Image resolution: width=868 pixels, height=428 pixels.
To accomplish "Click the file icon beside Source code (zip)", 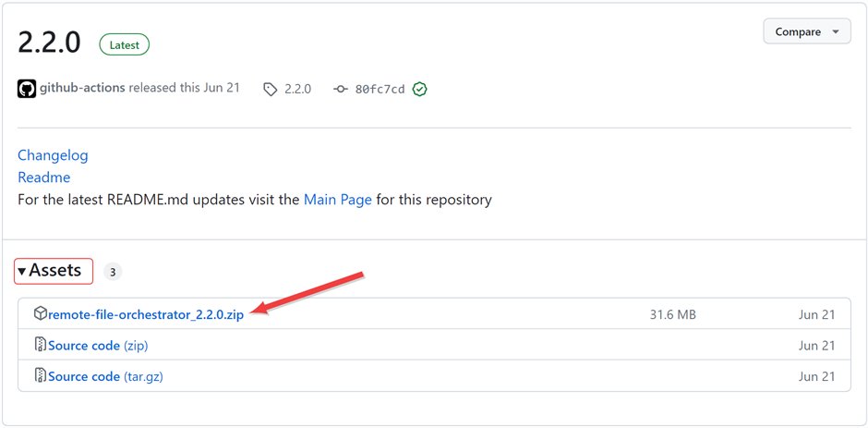I will pos(40,346).
